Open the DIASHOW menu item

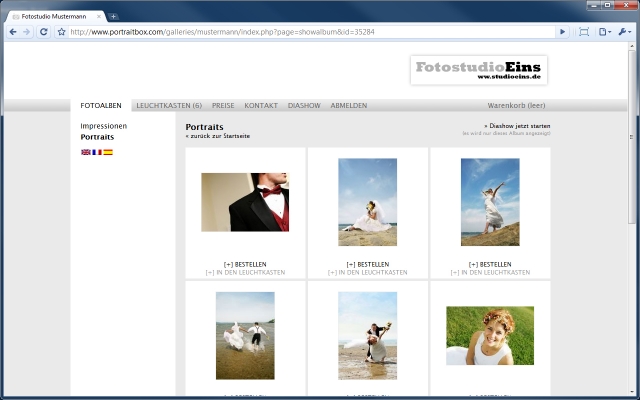tap(304, 105)
